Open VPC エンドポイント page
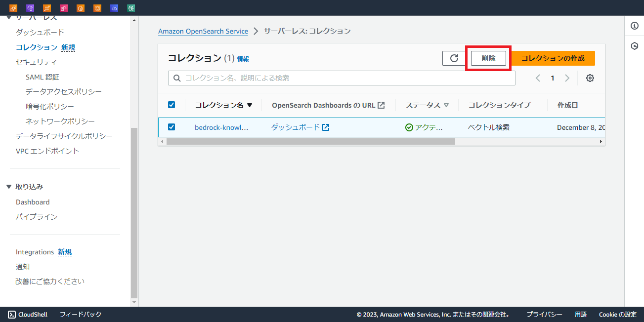 point(47,151)
